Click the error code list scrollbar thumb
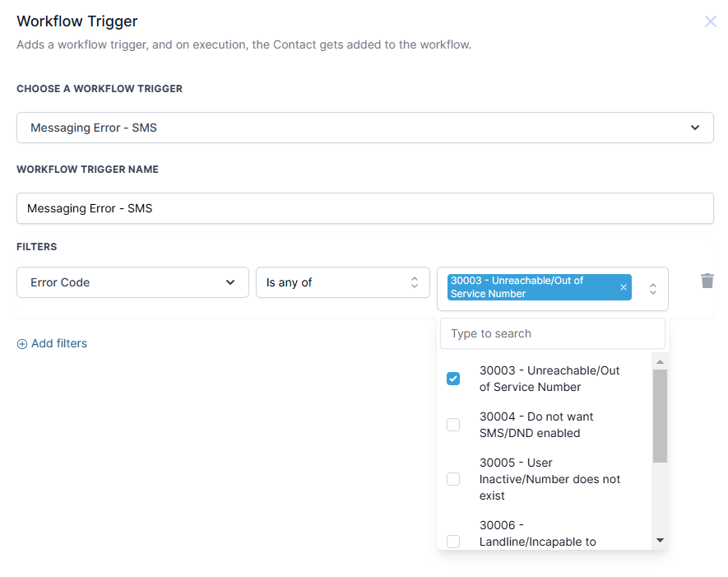 pyautogui.click(x=660, y=415)
